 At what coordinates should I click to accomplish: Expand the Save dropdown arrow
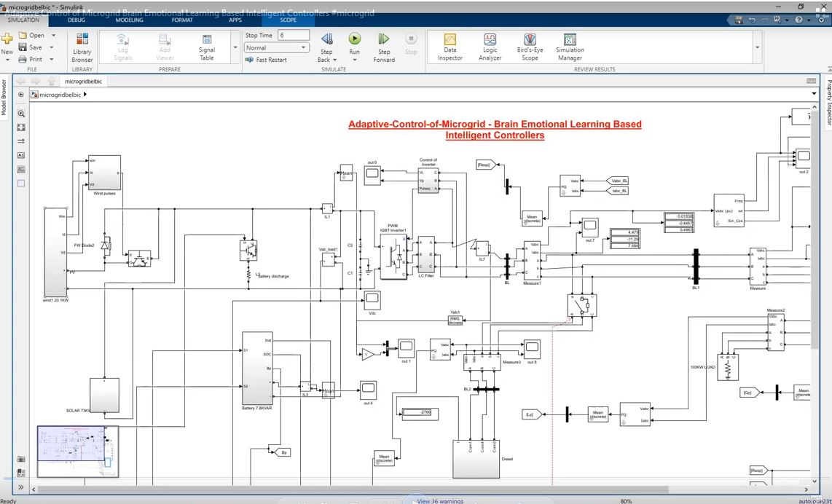coord(52,47)
